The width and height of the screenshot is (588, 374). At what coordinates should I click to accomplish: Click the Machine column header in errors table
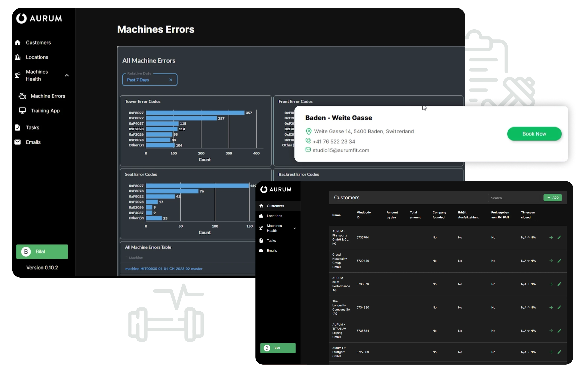136,258
